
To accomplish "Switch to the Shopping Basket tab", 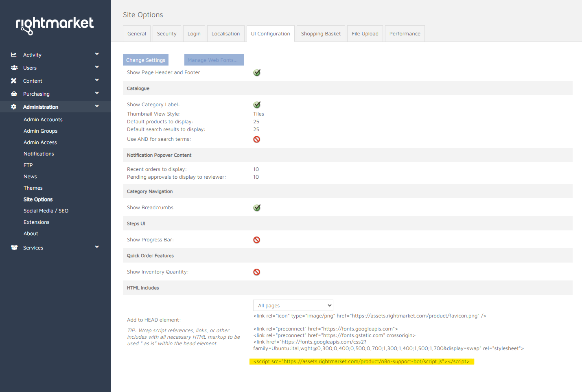I will [x=321, y=34].
